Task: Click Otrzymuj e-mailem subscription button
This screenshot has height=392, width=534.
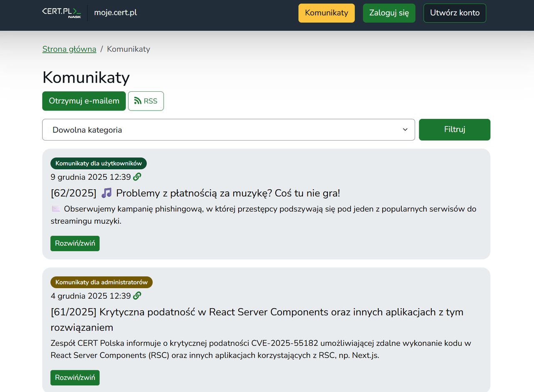Action: (x=84, y=101)
